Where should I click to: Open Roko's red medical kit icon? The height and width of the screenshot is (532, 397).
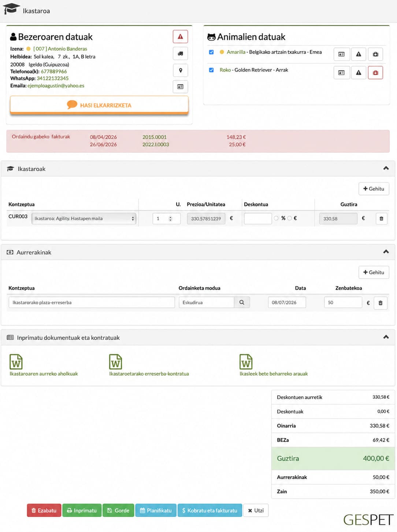[375, 73]
